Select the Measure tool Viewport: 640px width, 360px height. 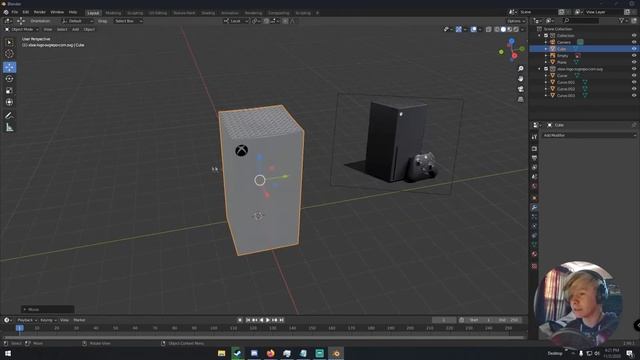click(9, 128)
